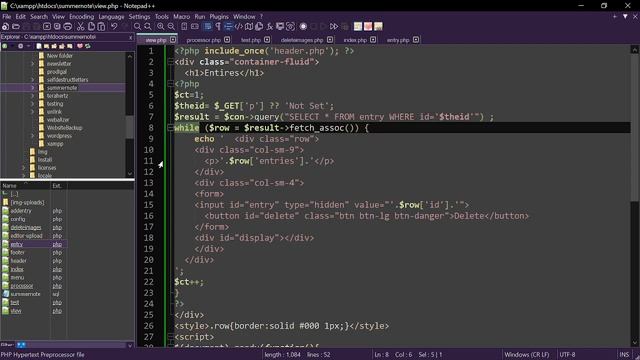Toggle Show all characters pilcrow icon
The width and height of the screenshot is (640, 360).
pos(218,27)
